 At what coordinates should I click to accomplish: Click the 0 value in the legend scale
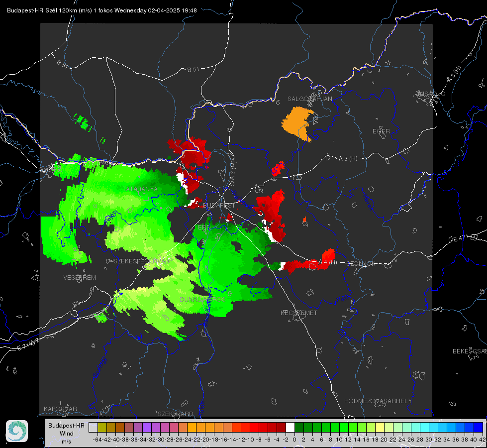click(294, 440)
